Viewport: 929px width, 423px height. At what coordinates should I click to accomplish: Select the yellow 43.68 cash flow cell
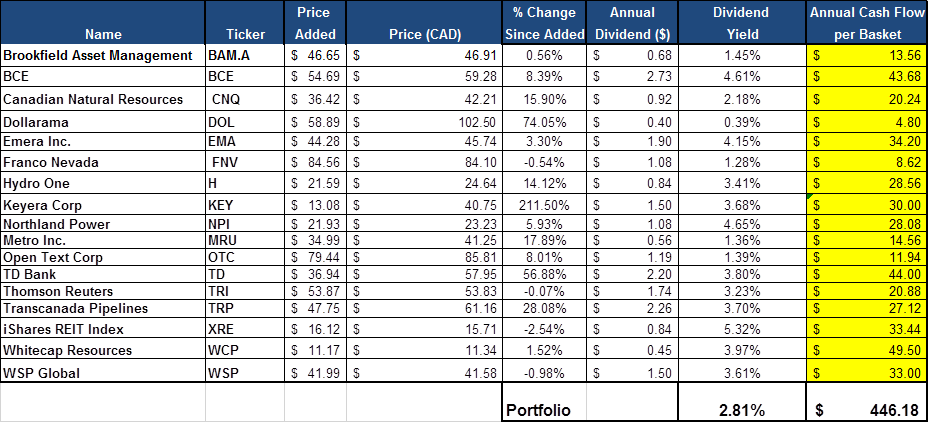point(867,77)
